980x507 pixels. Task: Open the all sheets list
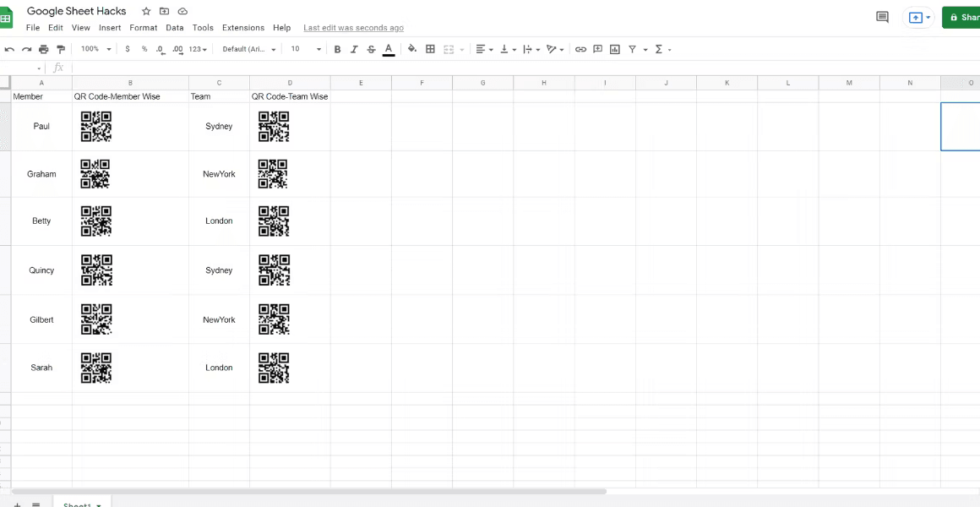(35, 504)
